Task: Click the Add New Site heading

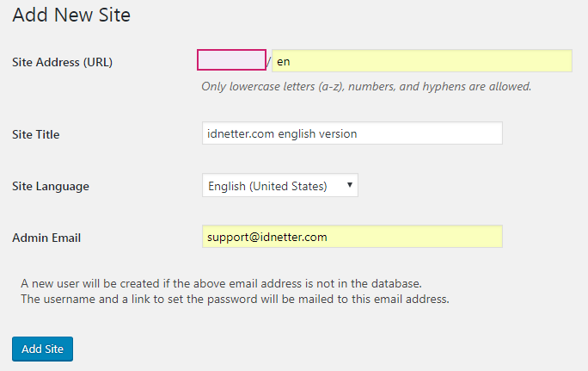Action: click(71, 15)
